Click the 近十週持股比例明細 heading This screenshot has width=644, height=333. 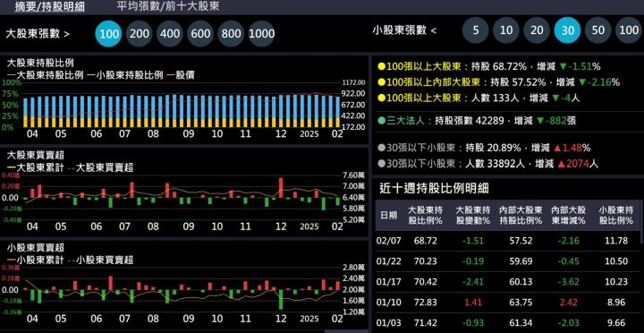tap(434, 189)
